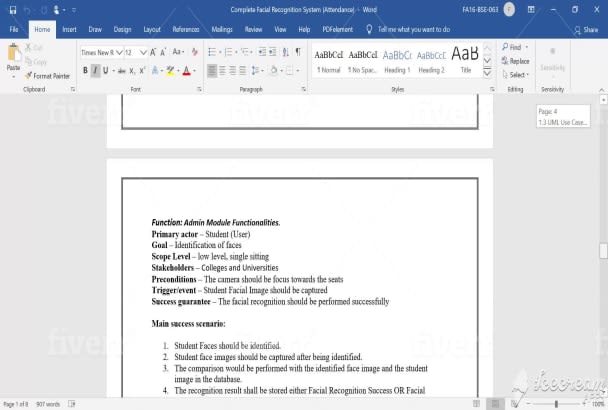Apply subscript formatting
The width and height of the screenshot is (608, 410).
132,71
